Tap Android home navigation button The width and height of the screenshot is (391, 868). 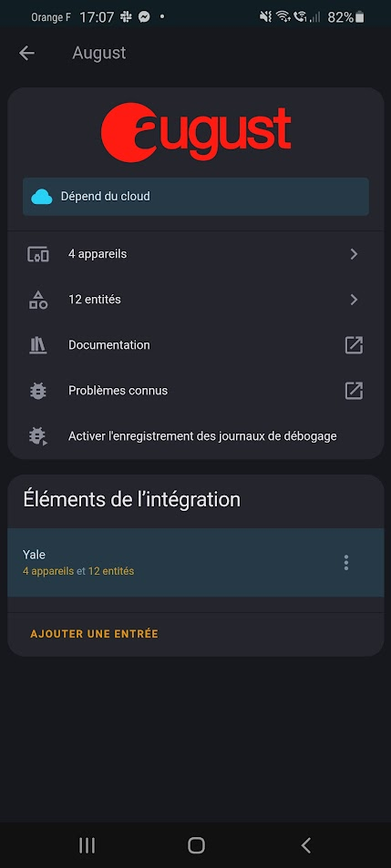click(196, 845)
